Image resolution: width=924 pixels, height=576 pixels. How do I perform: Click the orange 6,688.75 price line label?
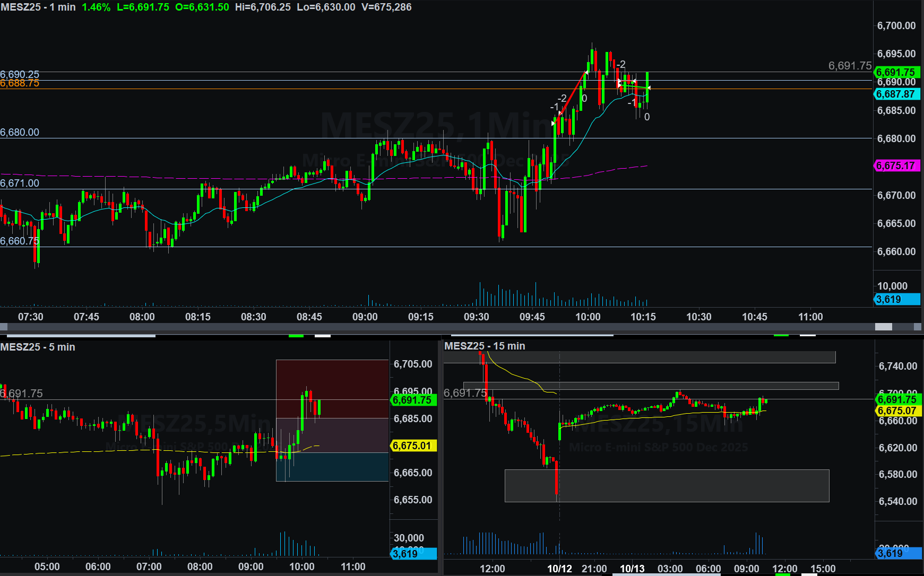pyautogui.click(x=20, y=84)
